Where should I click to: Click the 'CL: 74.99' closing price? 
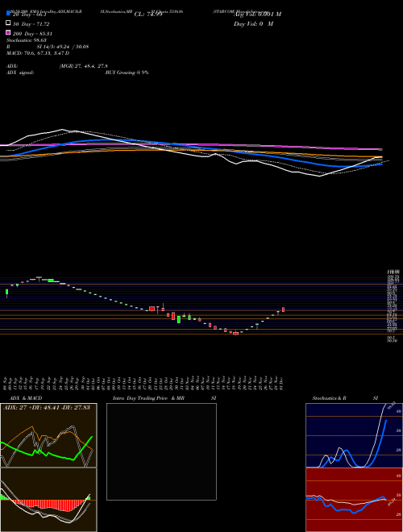[x=148, y=15]
